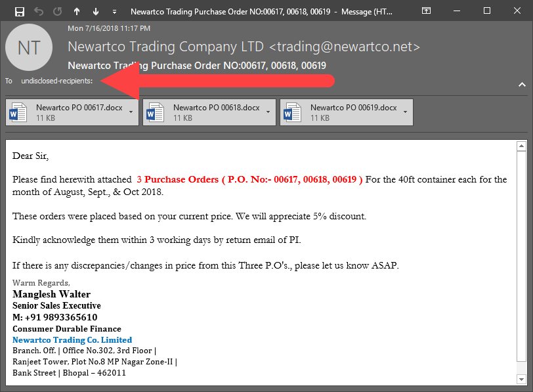Click 'Bank Street | Bhopal – 462011' line
This screenshot has width=533, height=392.
point(70,373)
